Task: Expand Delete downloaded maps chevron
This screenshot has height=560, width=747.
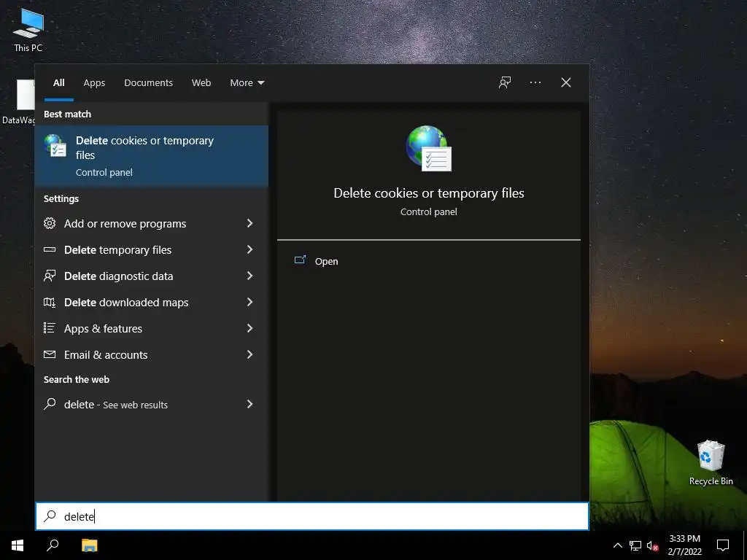Action: [x=249, y=302]
